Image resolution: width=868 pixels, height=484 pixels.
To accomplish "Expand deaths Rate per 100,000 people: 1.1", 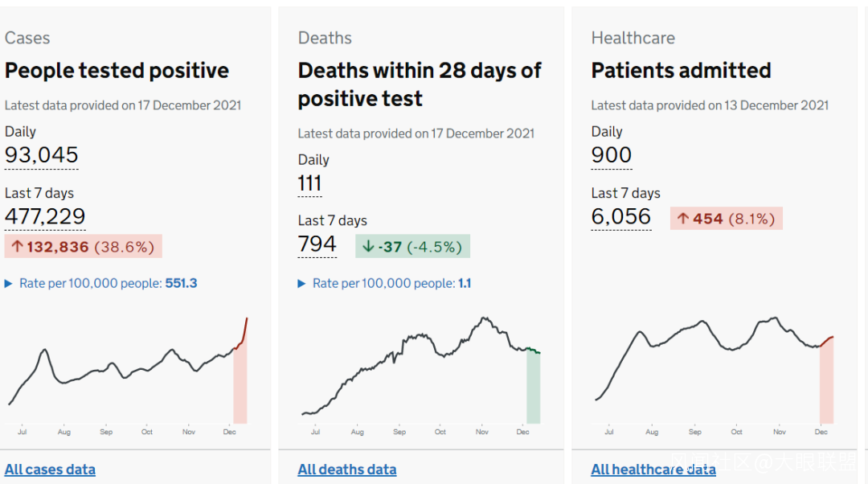I will 384,283.
